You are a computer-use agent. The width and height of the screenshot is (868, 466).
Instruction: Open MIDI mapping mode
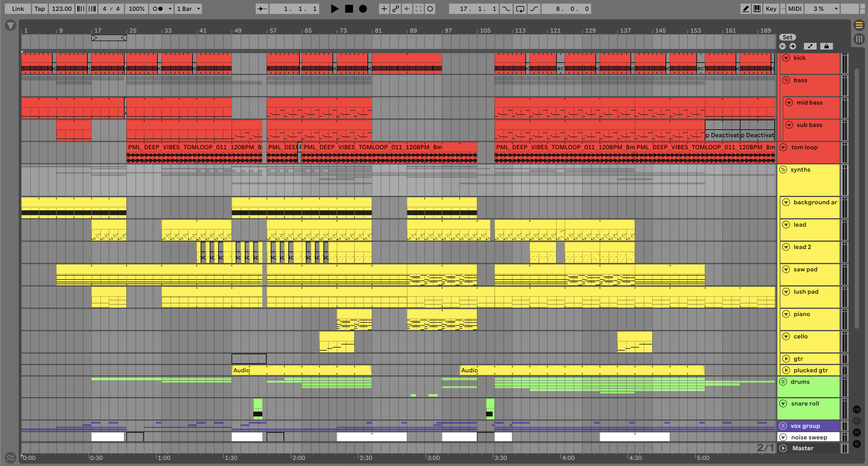click(795, 9)
